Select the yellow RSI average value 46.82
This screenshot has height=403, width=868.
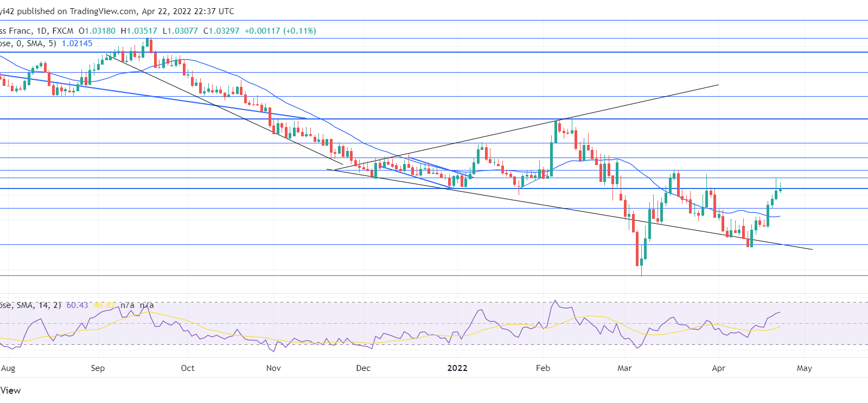104,305
